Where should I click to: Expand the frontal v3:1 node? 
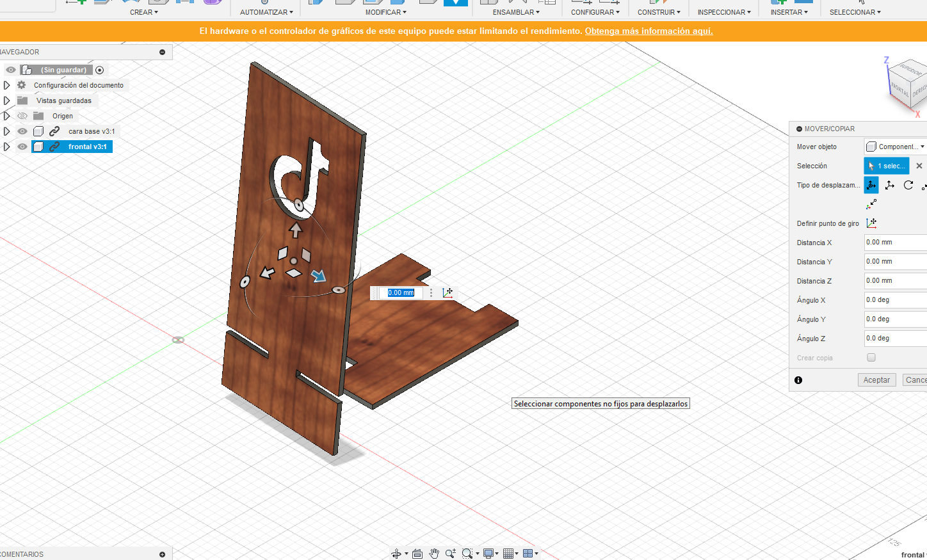point(7,147)
